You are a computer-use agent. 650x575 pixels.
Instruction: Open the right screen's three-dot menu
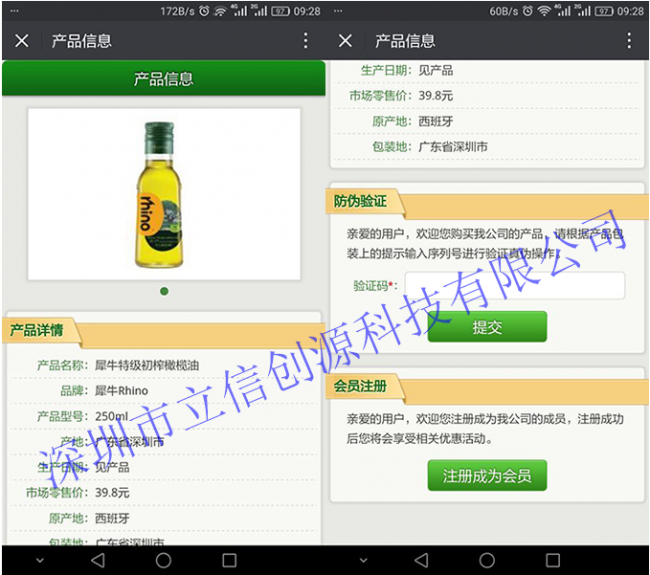coord(629,41)
